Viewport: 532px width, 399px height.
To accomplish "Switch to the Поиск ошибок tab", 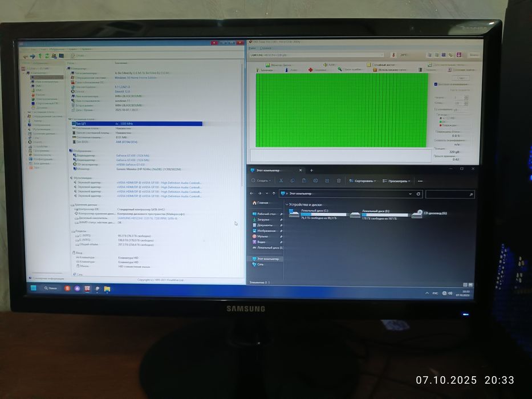I will (x=350, y=70).
